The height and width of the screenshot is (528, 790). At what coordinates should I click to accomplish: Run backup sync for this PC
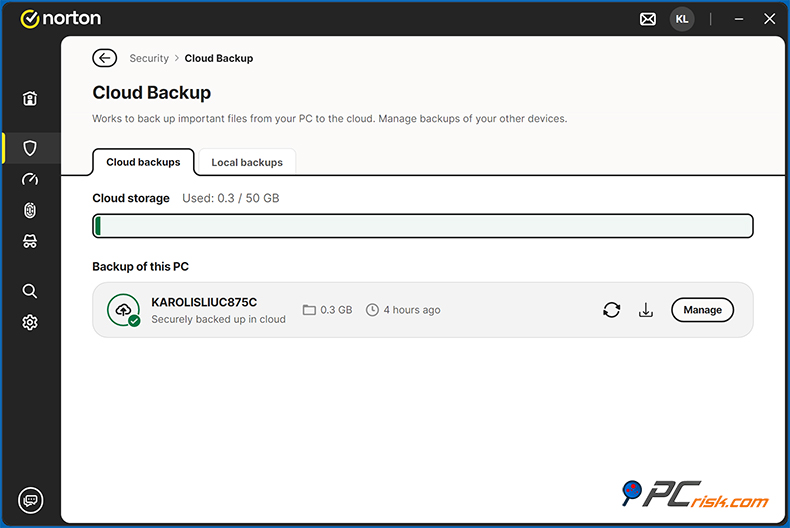[611, 310]
